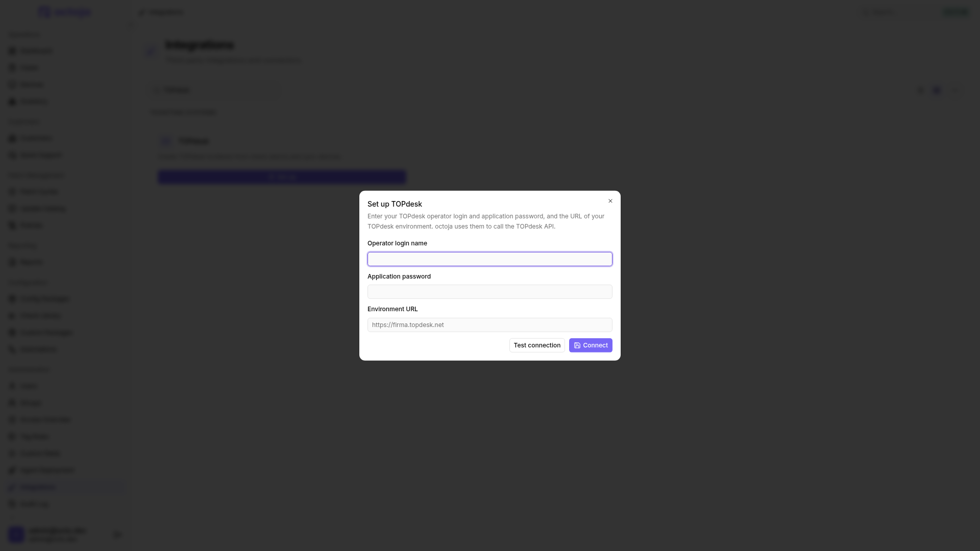The height and width of the screenshot is (551, 980).
Task: Click the Connect button
Action: click(x=591, y=345)
